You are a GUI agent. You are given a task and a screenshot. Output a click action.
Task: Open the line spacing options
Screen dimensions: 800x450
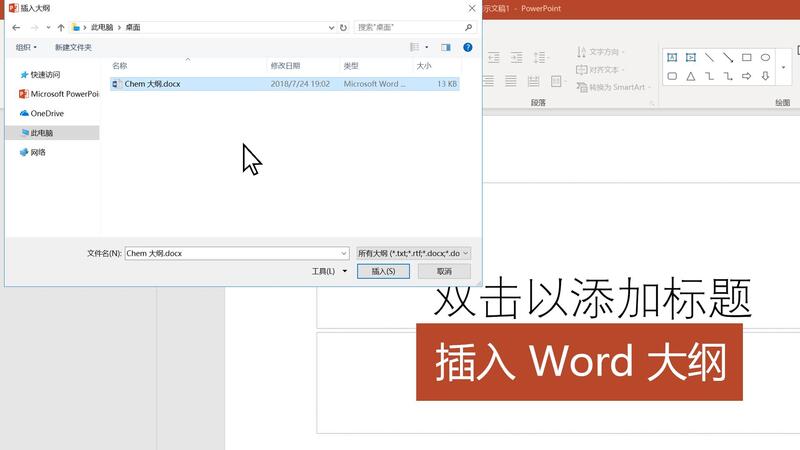tap(540, 57)
